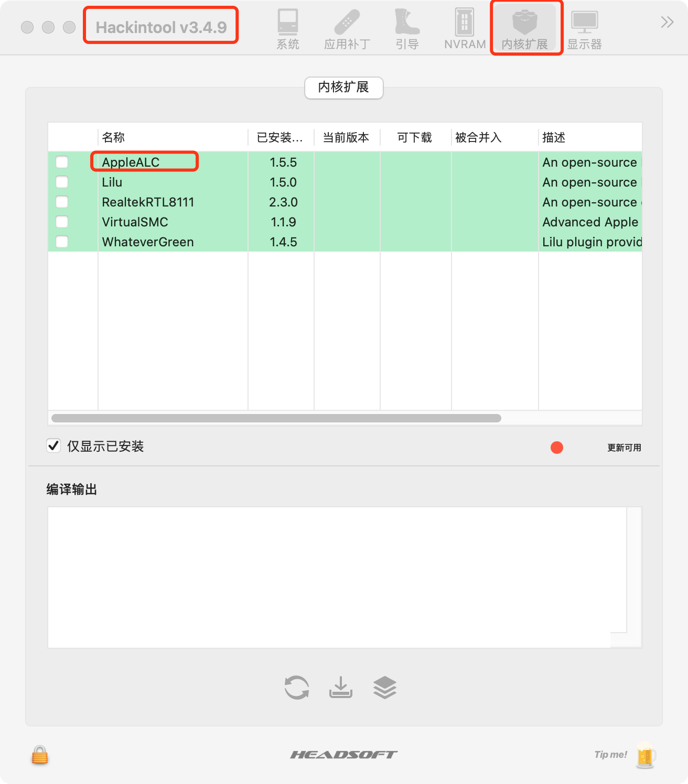Check the RealtekRTL8111 row checkbox

pos(62,202)
